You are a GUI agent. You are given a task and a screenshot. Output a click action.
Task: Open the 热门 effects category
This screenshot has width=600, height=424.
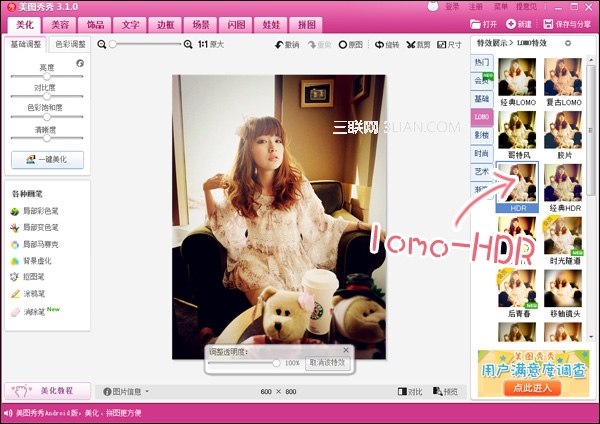[x=482, y=62]
